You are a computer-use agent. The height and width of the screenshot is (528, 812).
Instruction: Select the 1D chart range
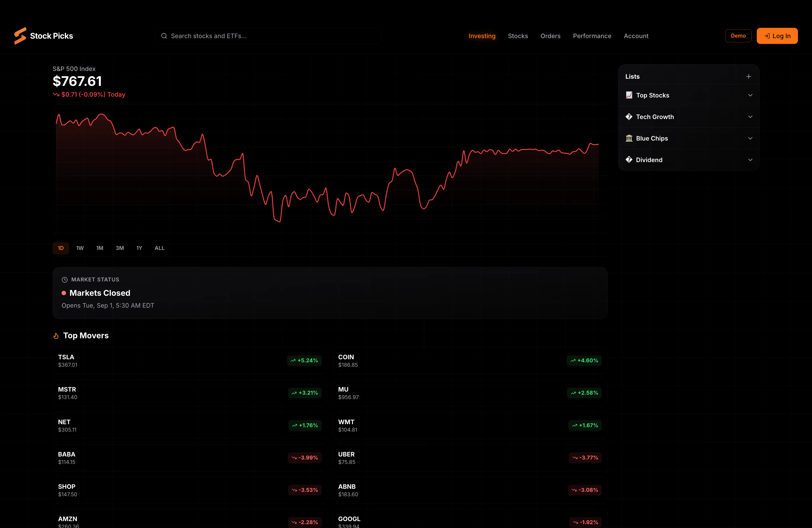coord(61,248)
